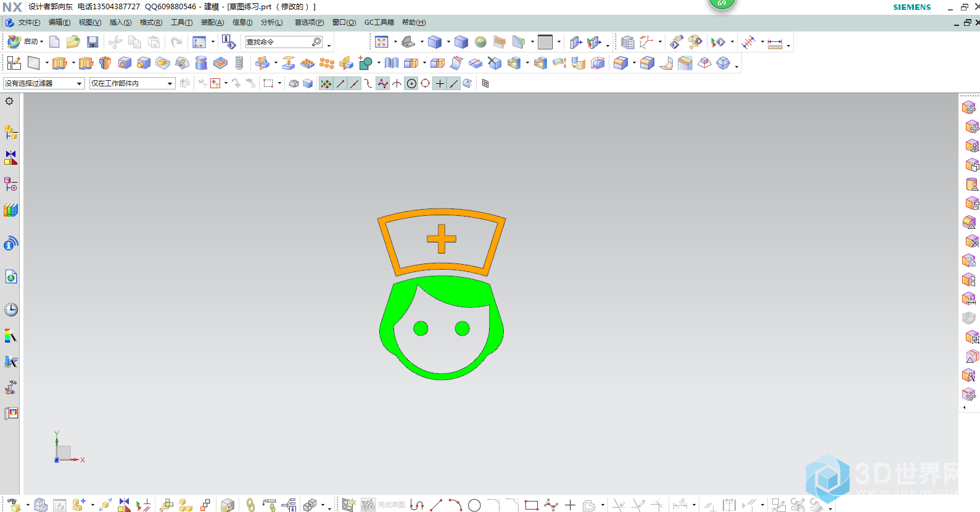Toggle End Point snap option
The height and width of the screenshot is (512, 980).
click(x=340, y=83)
